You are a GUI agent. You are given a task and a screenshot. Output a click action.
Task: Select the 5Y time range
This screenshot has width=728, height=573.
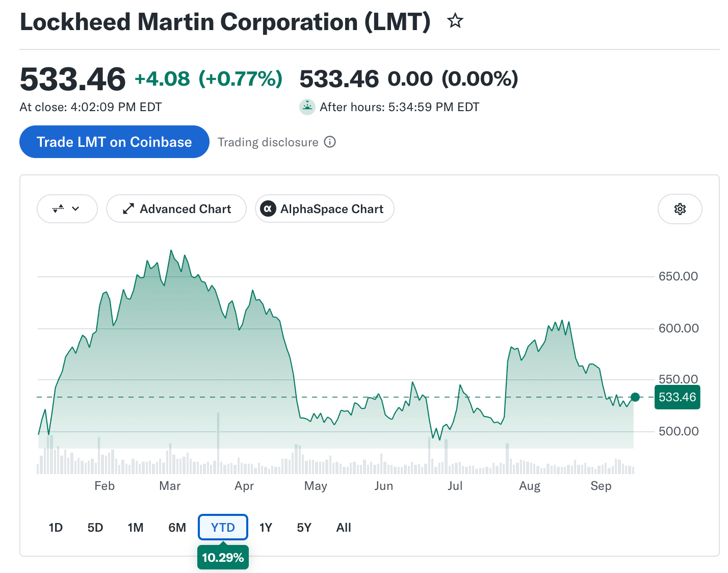tap(304, 528)
